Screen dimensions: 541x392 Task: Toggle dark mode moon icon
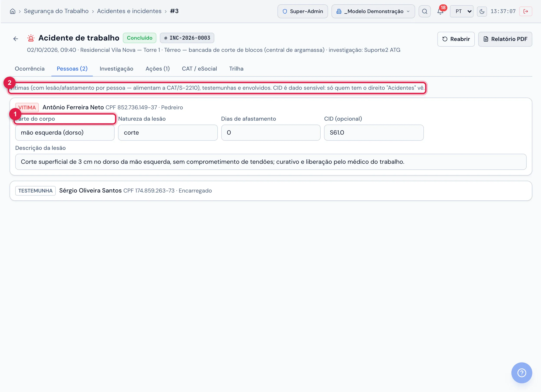482,11
